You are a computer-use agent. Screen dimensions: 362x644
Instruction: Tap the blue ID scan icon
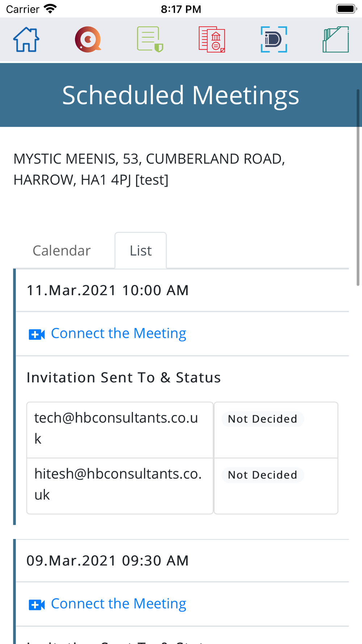point(274,39)
